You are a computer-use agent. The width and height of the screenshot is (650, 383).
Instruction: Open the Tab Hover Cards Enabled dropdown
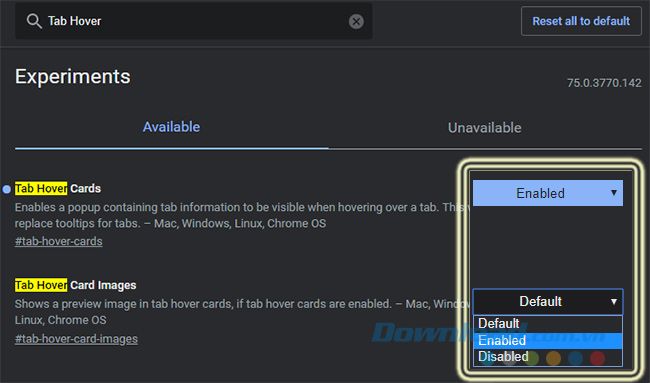click(548, 193)
